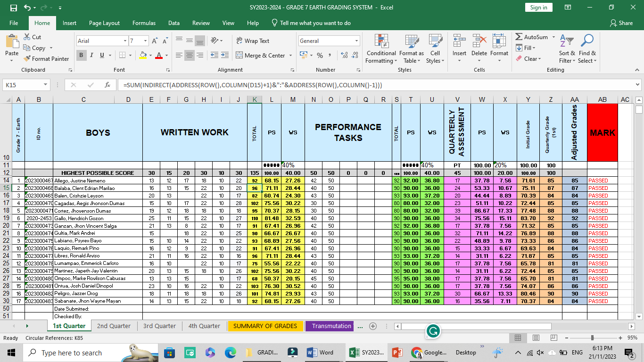Viewport: 644px width, 362px height.
Task: Click the Percent Style icon
Action: pos(320,55)
